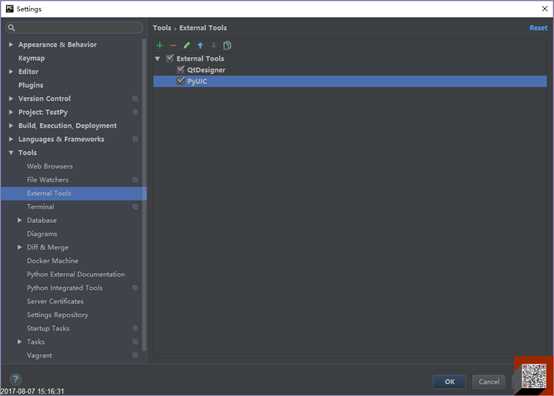Collapse the Tools section arrow
The image size is (554, 396).
pos(11,153)
